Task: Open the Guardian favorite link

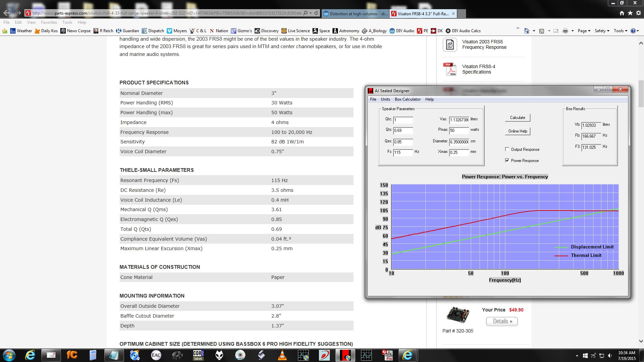Action: tap(127, 31)
